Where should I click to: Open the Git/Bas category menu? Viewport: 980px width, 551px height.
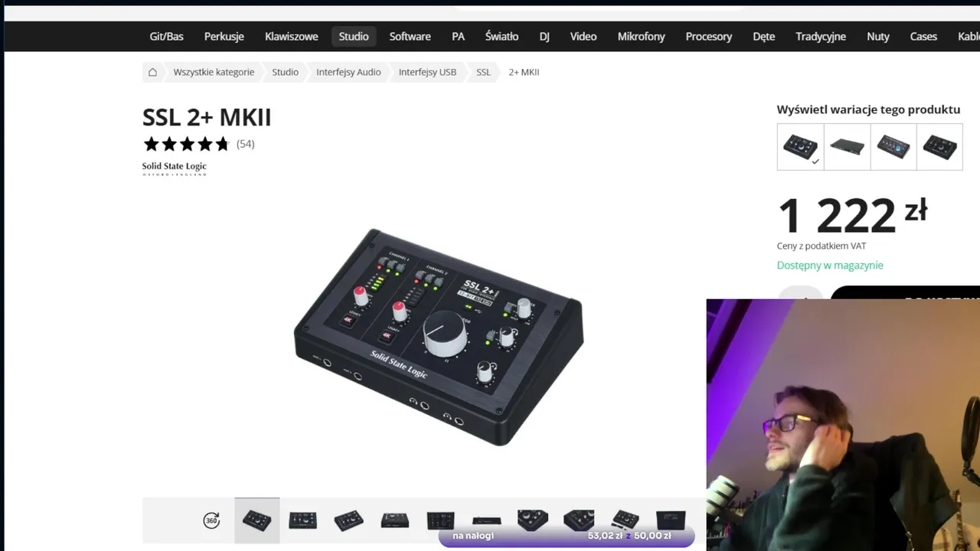tap(166, 36)
